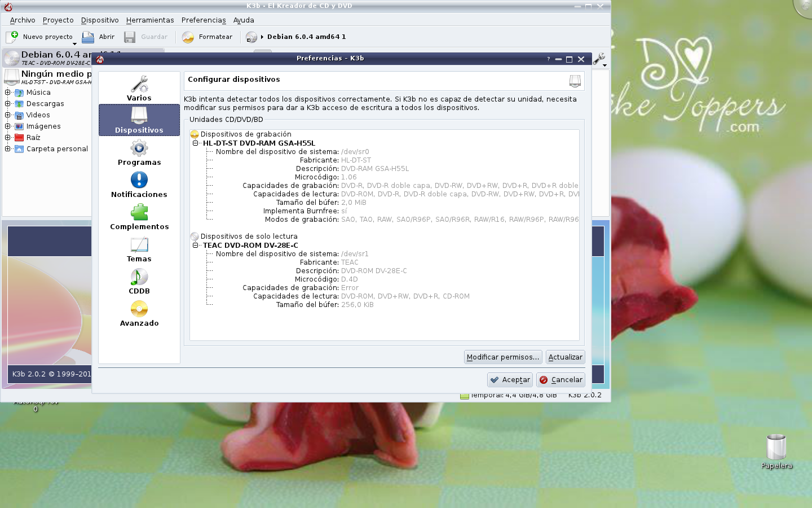
Task: Expand the Videos folder in the tree
Action: (8, 115)
